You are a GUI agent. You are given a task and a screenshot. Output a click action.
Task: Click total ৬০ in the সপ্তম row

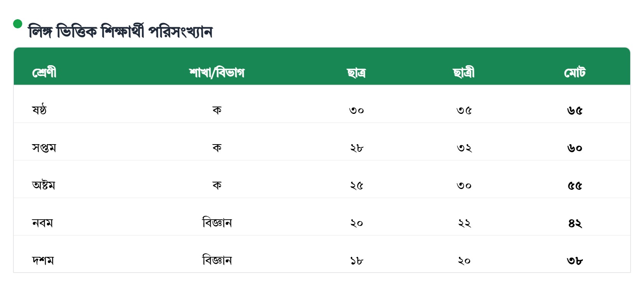point(575,148)
